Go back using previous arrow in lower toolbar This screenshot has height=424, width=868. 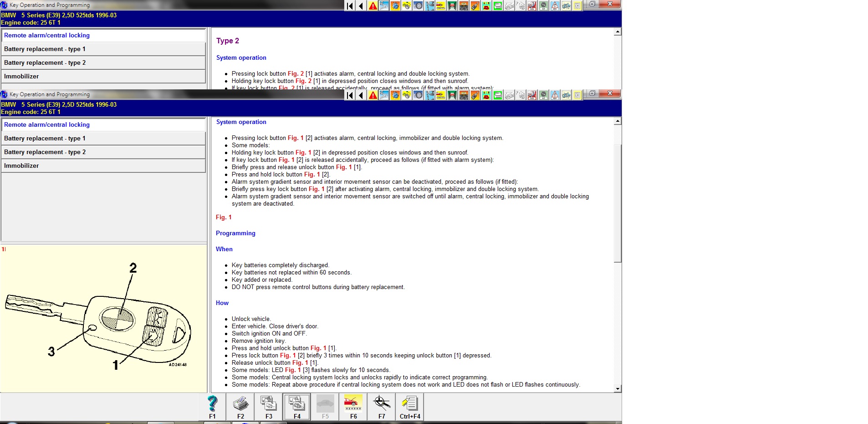click(x=361, y=95)
